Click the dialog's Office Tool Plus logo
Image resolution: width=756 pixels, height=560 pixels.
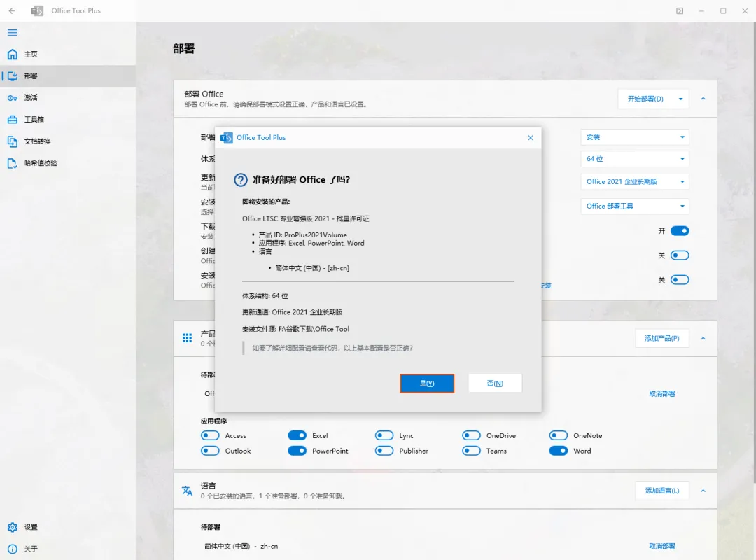click(x=227, y=138)
